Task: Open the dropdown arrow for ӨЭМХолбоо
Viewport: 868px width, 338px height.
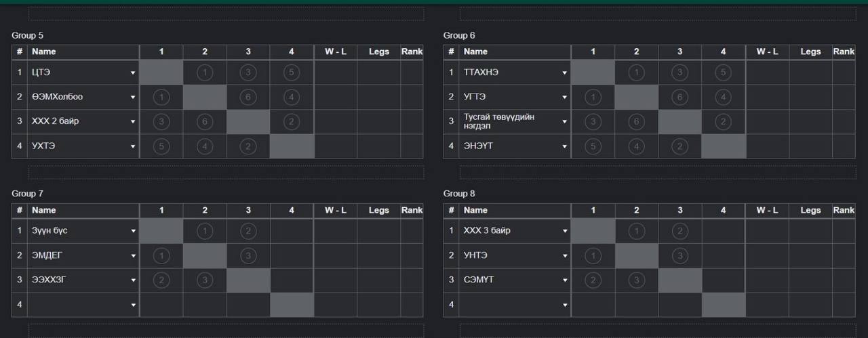Action: tap(133, 97)
